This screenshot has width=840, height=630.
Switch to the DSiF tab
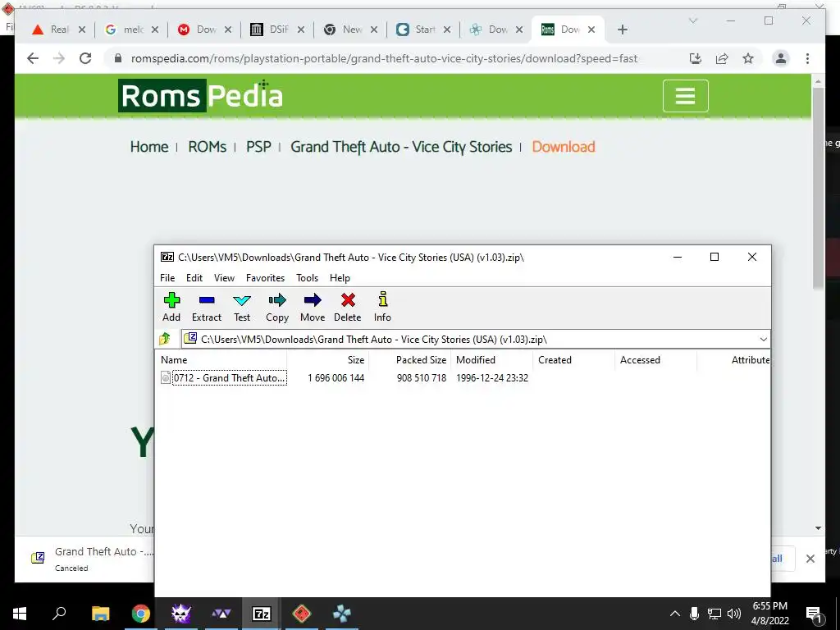point(277,30)
